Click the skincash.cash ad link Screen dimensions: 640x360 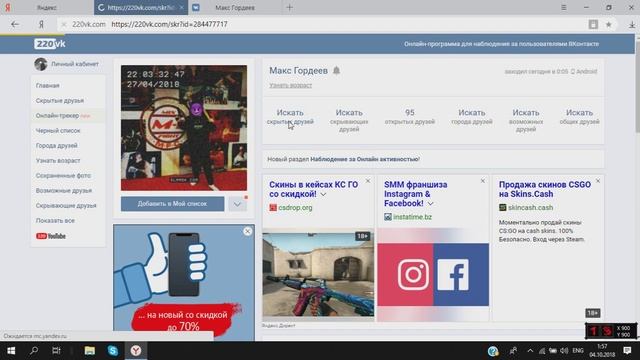click(x=531, y=208)
